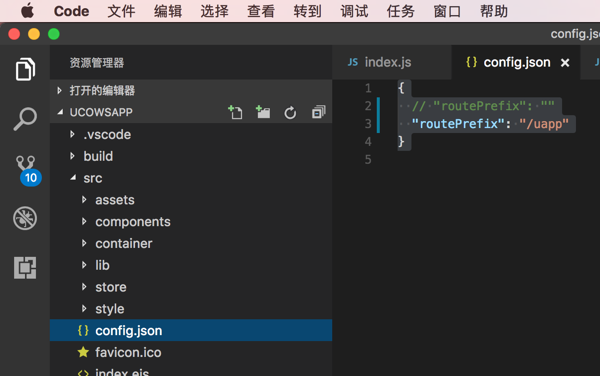Viewport: 600px width, 376px height.
Task: Close the config.json tab
Action: click(565, 63)
